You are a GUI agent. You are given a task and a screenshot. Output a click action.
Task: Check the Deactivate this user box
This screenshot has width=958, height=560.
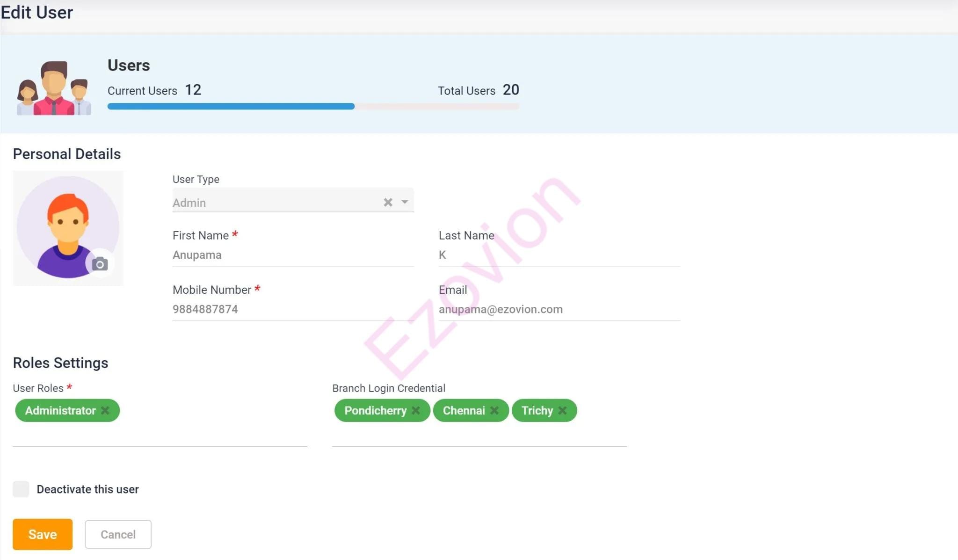point(21,489)
